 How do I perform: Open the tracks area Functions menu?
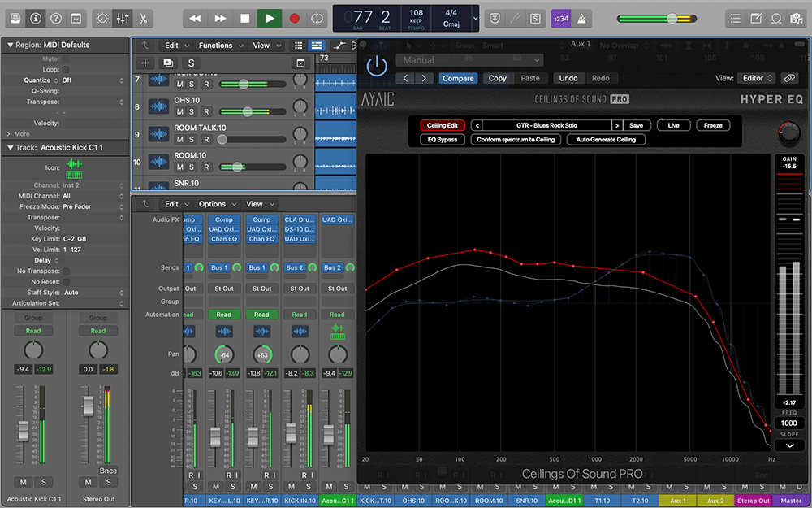click(221, 46)
